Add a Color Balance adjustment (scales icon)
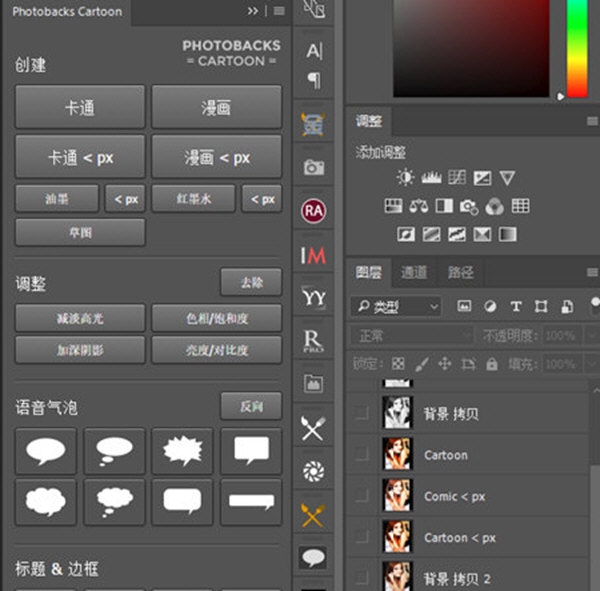Image resolution: width=600 pixels, height=591 pixels. tap(418, 207)
